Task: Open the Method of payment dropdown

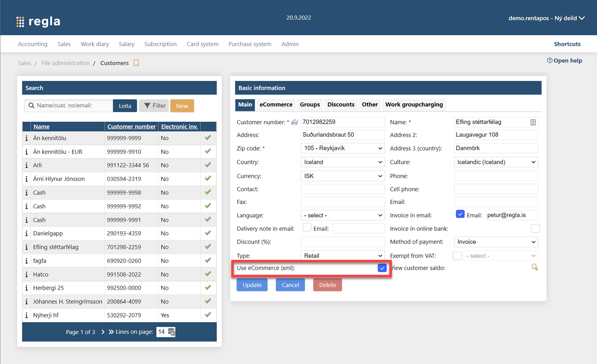Action: (x=496, y=242)
